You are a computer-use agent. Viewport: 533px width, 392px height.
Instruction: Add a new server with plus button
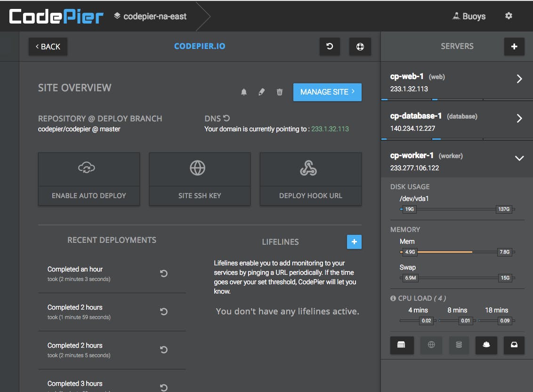pyautogui.click(x=514, y=47)
